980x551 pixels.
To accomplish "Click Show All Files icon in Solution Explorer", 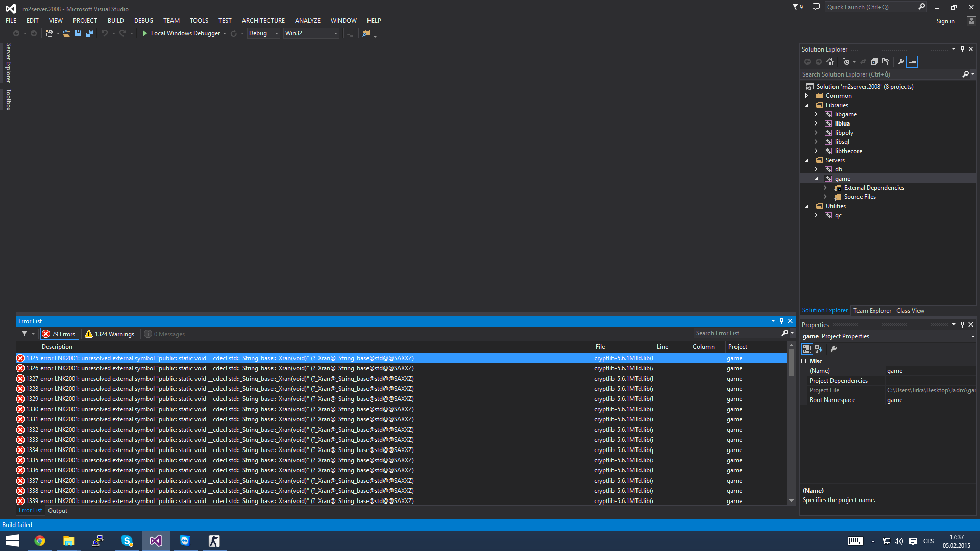I will [886, 62].
